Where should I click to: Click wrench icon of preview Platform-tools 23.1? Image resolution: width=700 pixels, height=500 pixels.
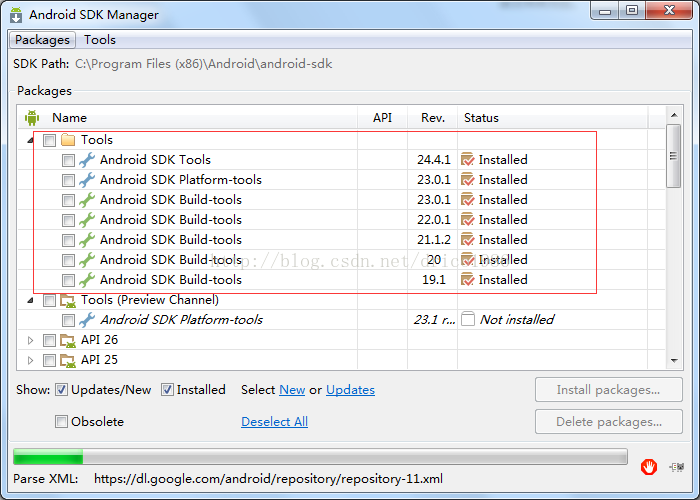[87, 320]
